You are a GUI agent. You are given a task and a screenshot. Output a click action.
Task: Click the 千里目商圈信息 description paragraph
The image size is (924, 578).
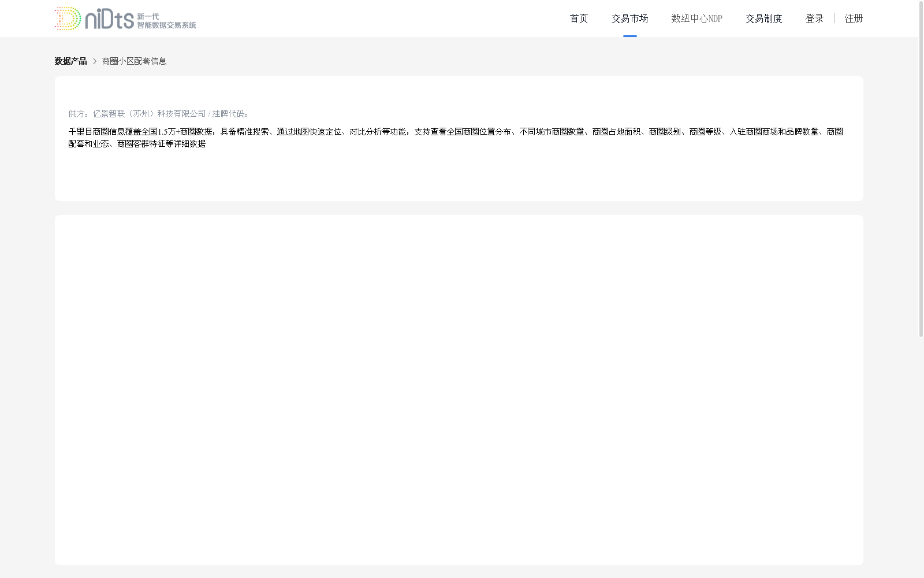(456, 138)
